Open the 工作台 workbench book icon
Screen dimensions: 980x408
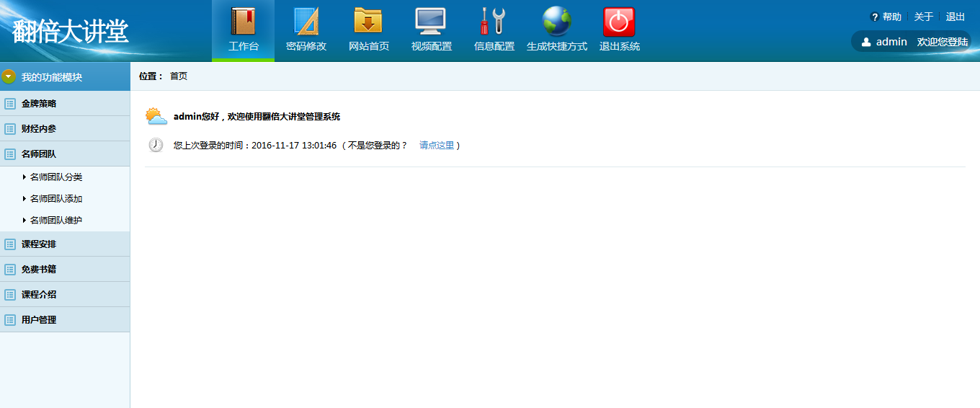click(243, 21)
